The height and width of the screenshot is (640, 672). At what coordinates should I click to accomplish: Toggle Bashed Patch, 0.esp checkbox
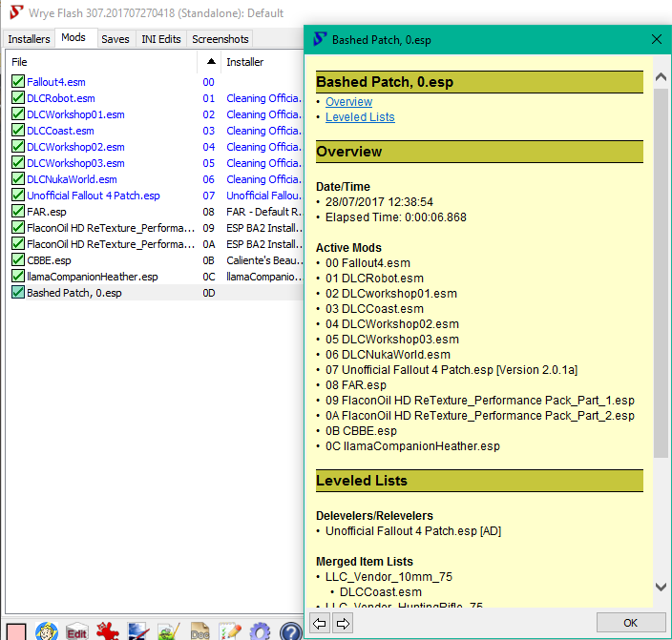[17, 293]
